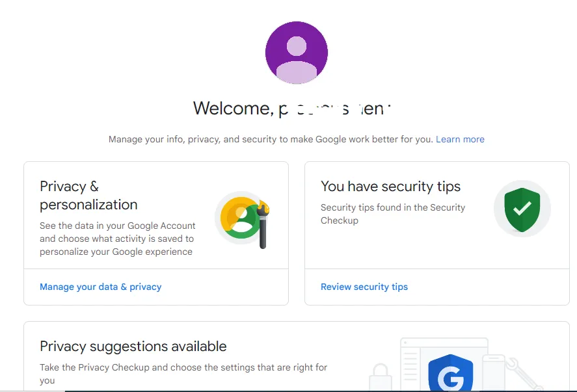This screenshot has width=577, height=392.
Task: Select the Privacy & personalization heading
Action: click(88, 195)
